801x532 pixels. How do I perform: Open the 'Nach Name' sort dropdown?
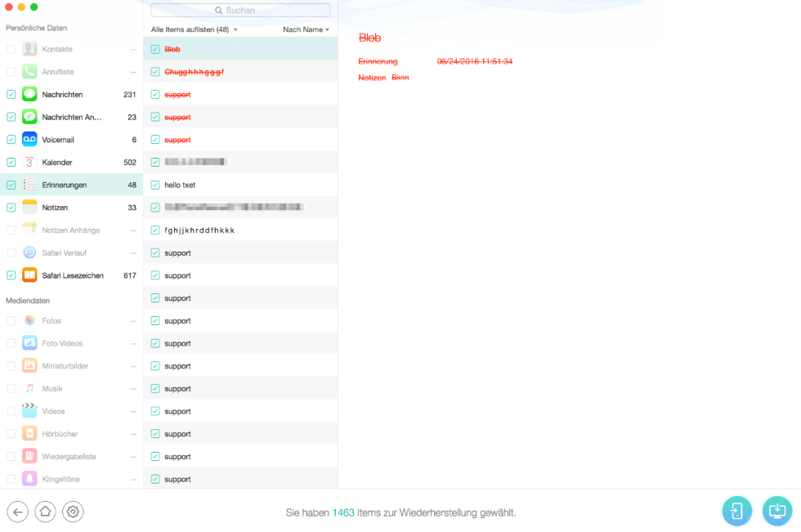click(x=306, y=29)
